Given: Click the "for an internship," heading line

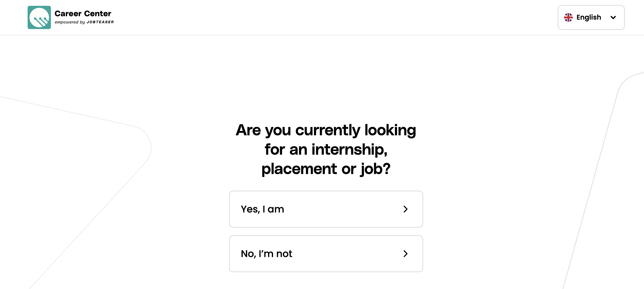Looking at the screenshot, I should click(x=326, y=149).
